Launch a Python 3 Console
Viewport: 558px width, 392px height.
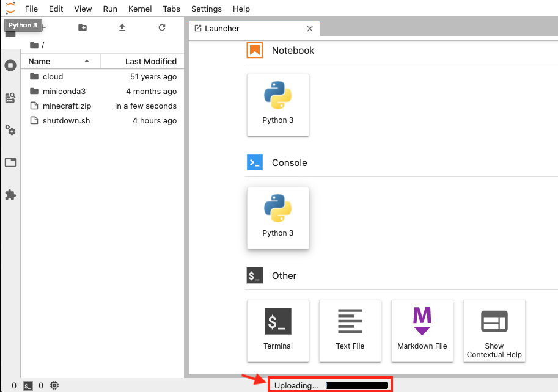278,217
